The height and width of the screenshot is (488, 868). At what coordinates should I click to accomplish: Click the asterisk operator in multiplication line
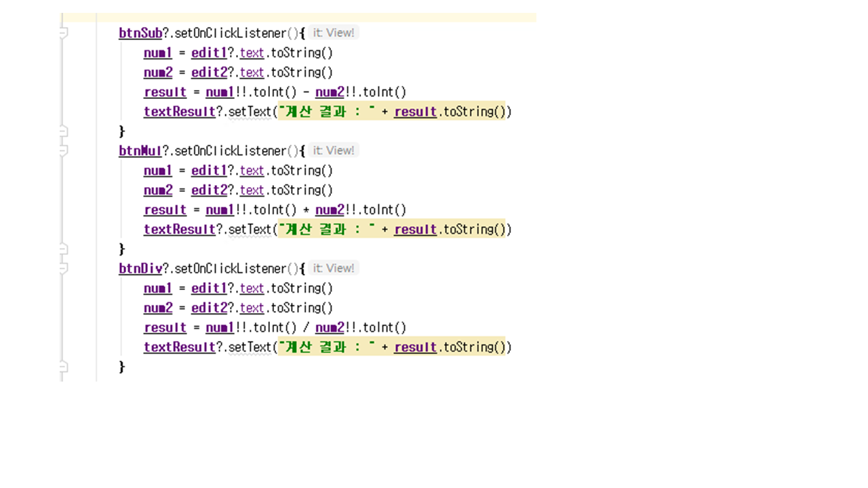[x=307, y=210]
